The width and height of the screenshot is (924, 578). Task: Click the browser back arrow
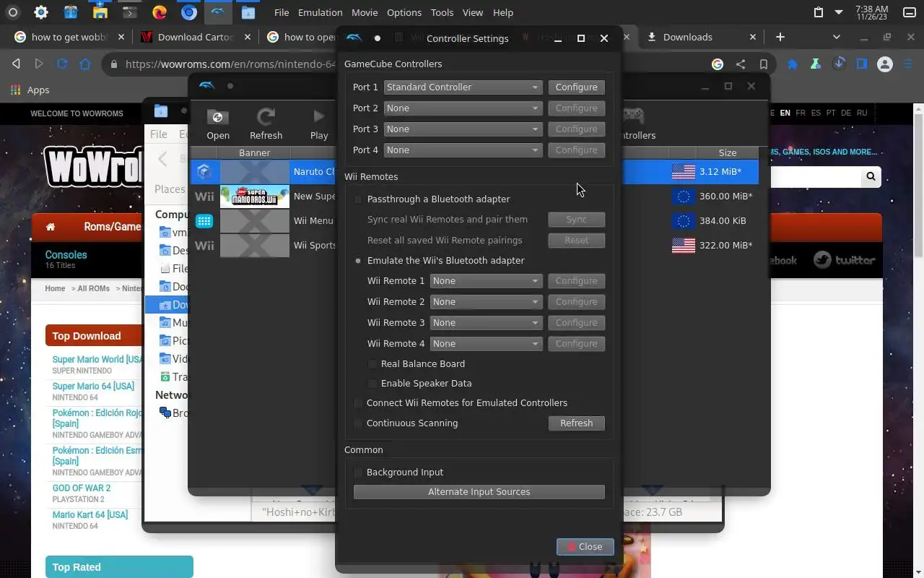[x=16, y=64]
